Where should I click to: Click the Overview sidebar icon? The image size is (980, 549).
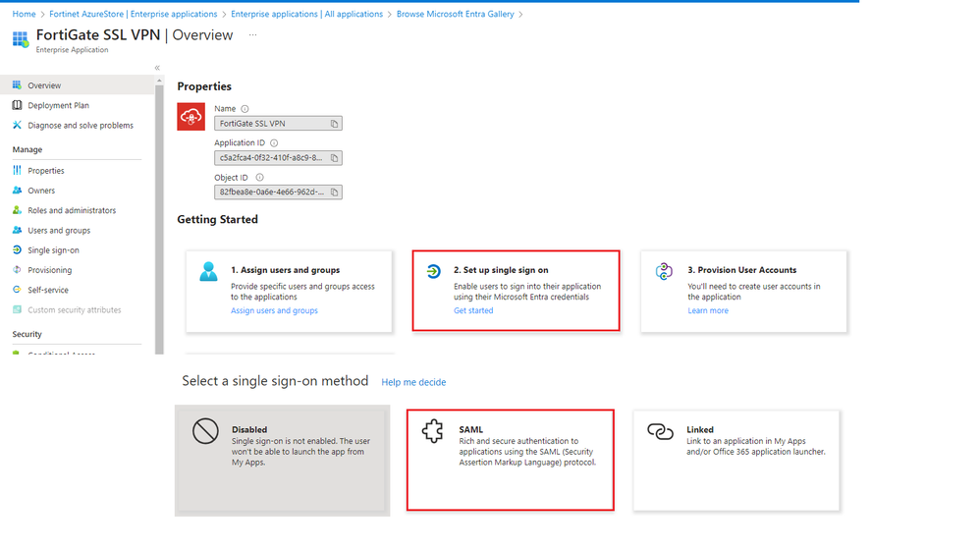(17, 85)
